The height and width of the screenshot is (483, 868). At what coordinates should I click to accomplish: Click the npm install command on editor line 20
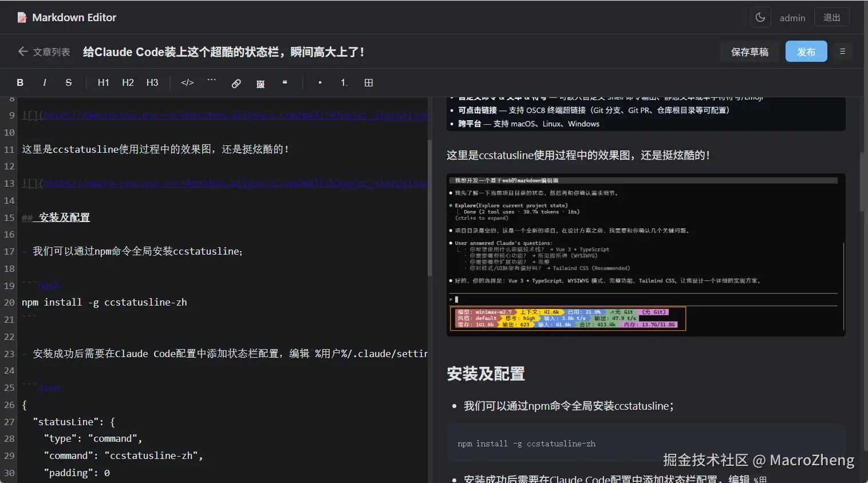[105, 302]
